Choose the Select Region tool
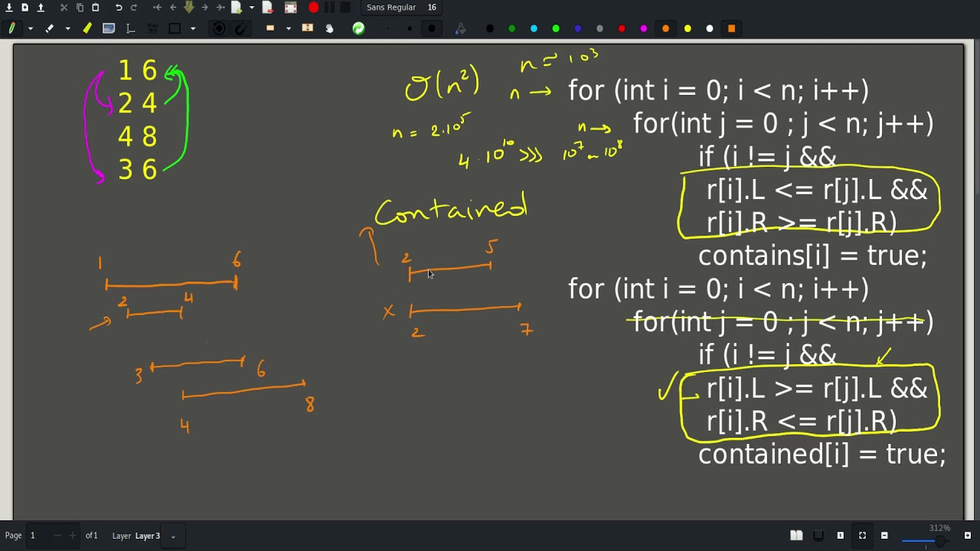Screen dimensions: 980x551 pyautogui.click(x=270, y=28)
